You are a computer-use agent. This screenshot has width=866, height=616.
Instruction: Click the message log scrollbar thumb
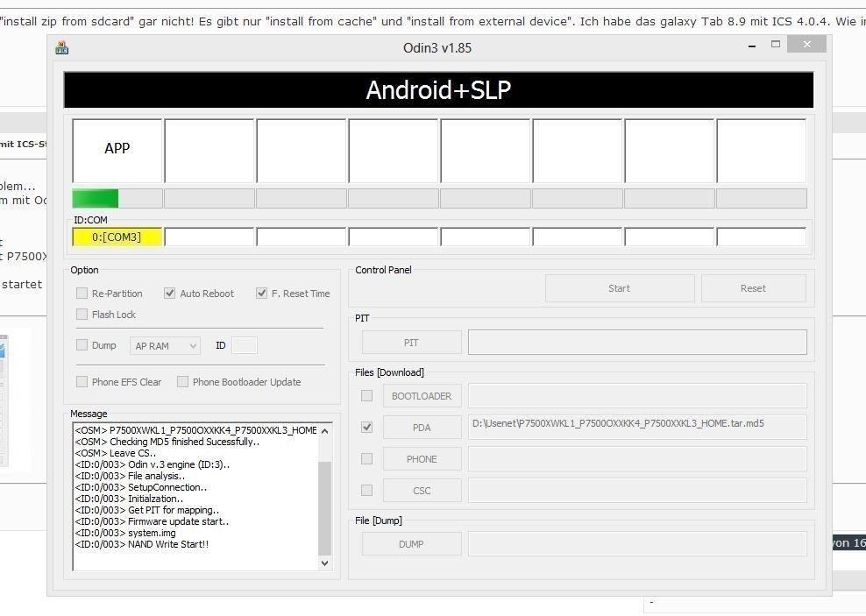pyautogui.click(x=324, y=508)
